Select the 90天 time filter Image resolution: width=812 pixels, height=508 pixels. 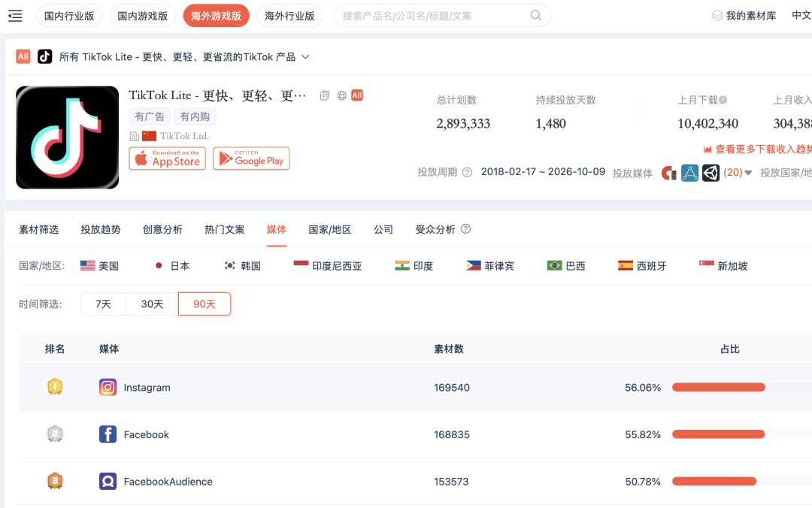205,304
